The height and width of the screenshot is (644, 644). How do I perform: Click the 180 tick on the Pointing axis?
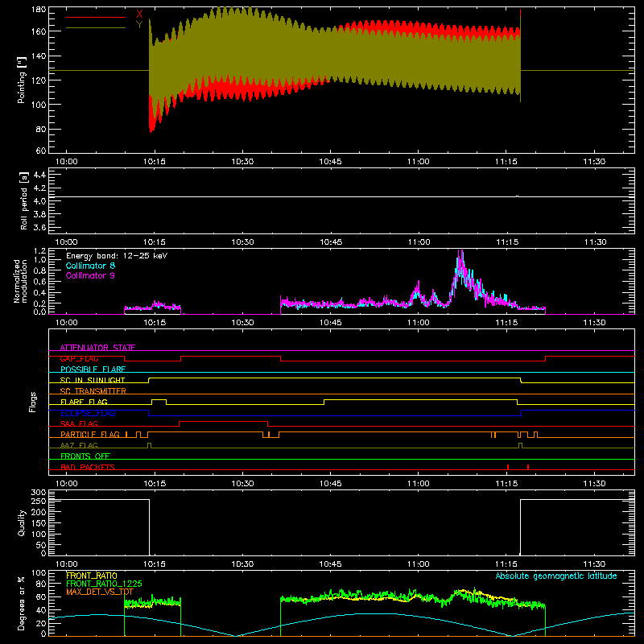point(39,10)
